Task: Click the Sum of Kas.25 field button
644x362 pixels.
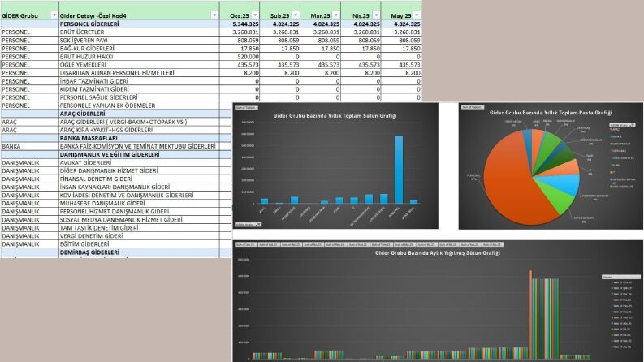Action: (470, 244)
